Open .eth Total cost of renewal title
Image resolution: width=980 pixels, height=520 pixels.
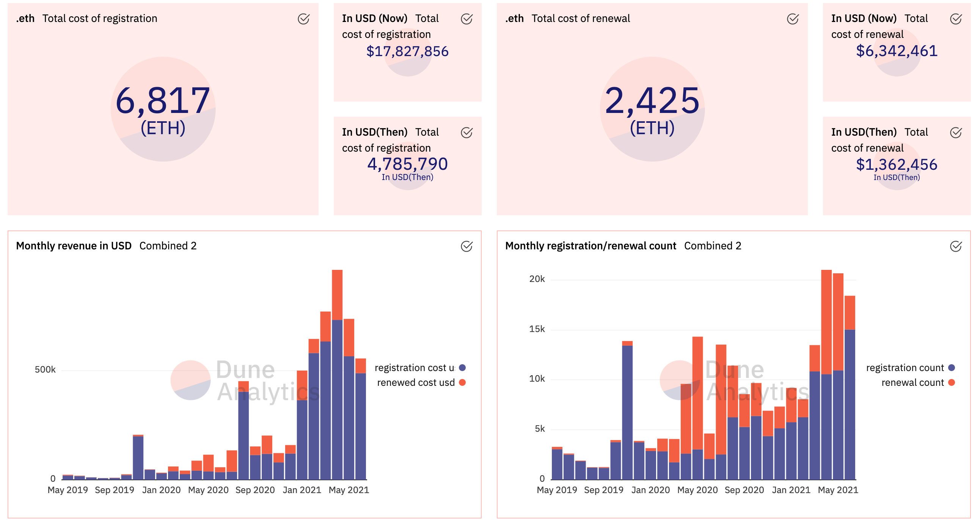point(568,18)
